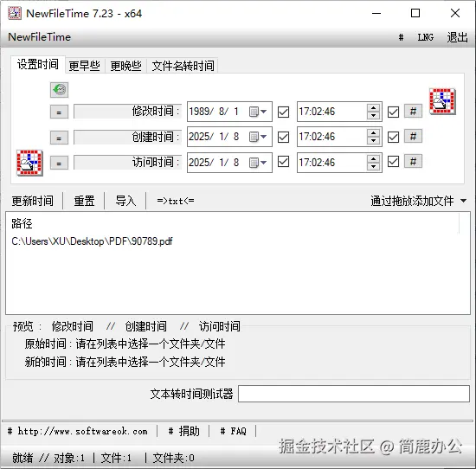476x469 pixels.
Task: Click the =>txt<= export button
Action: click(x=176, y=201)
